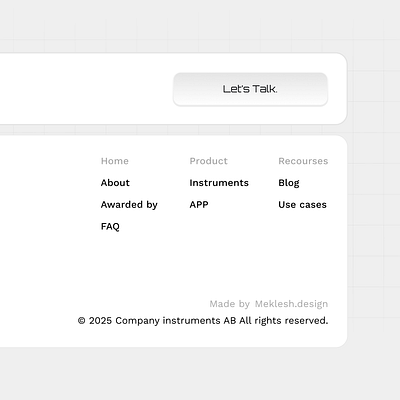The height and width of the screenshot is (400, 400).
Task: Open the Awarded by link
Action: click(x=129, y=205)
